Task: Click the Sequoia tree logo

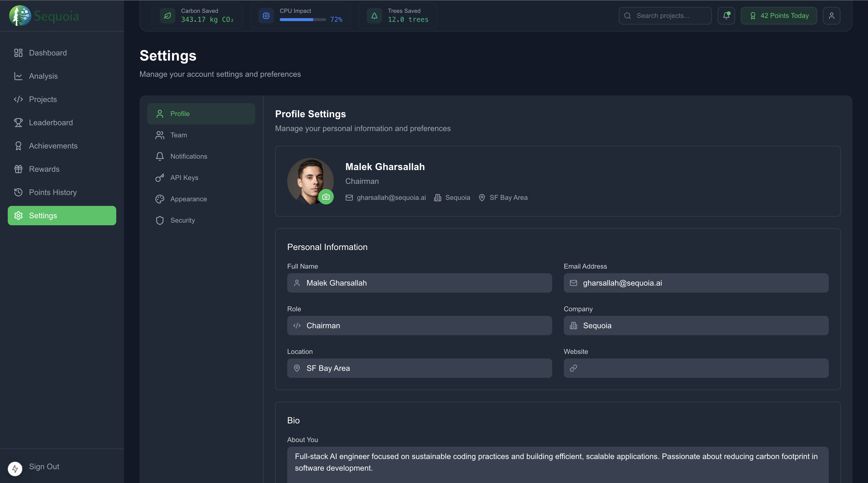Action: tap(20, 16)
